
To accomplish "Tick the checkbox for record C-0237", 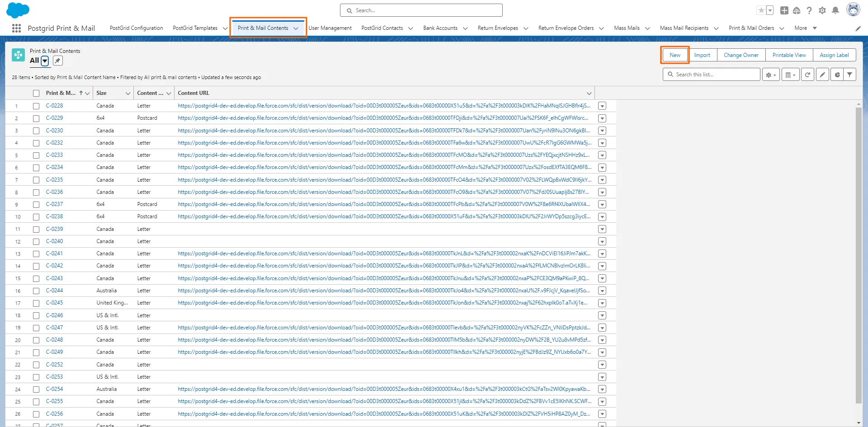I will click(x=36, y=205).
